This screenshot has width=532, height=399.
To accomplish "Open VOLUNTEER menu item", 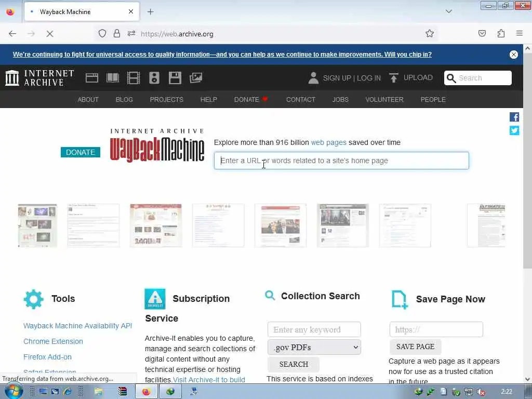I will click(x=384, y=99).
